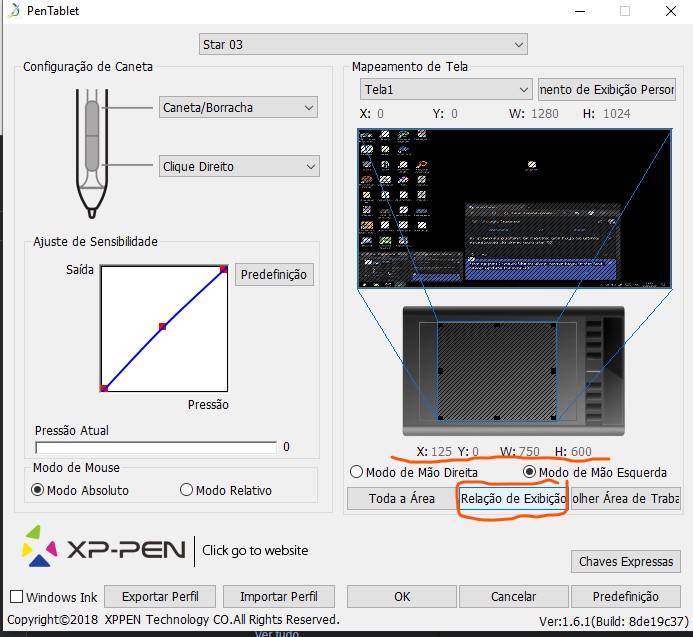The image size is (693, 637).
Task: Select the middle point on pressure curve
Action: (x=162, y=326)
